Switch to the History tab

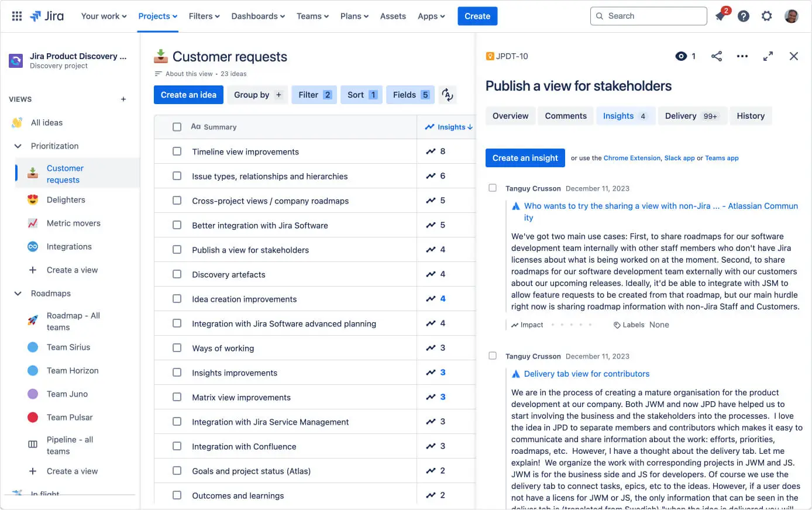click(751, 116)
